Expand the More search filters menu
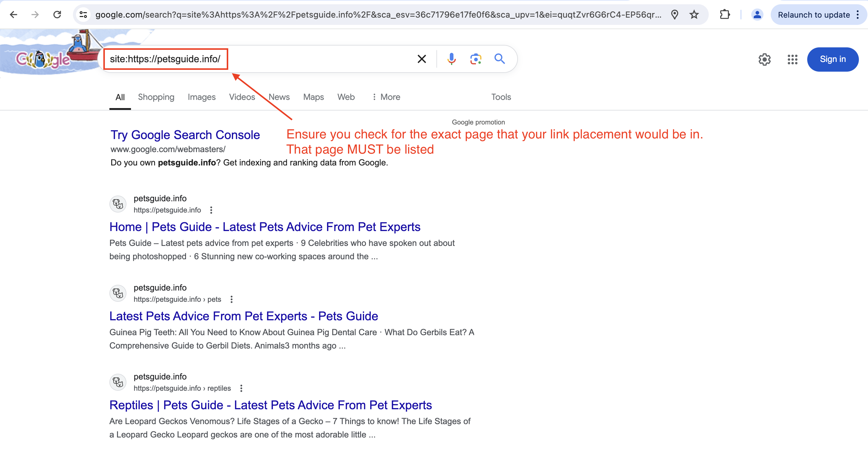 [x=386, y=97]
